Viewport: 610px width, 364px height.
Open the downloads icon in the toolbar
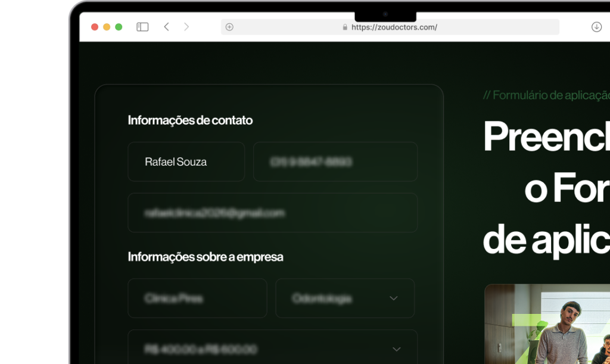tap(596, 27)
